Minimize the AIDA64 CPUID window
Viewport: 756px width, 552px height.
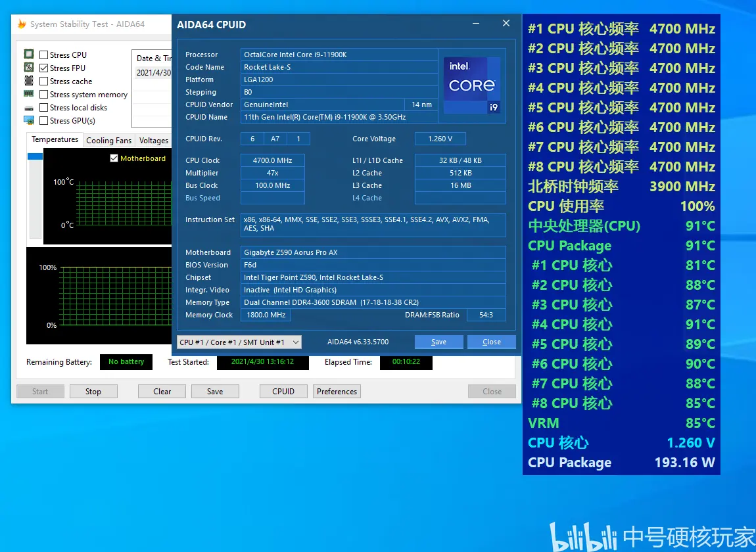(476, 23)
